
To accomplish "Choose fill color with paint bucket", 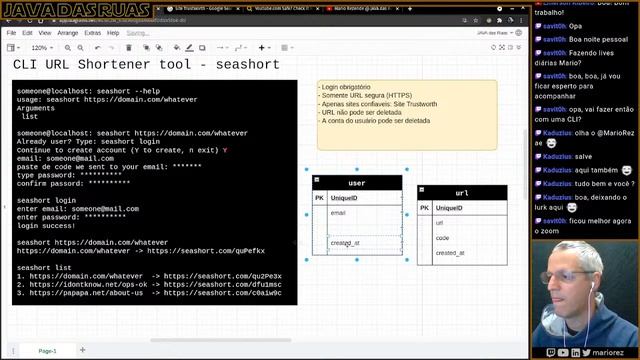I will tap(177, 48).
